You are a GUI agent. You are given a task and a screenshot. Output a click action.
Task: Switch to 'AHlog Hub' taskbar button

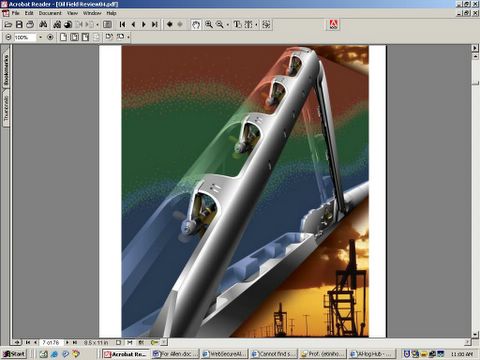coord(372,354)
